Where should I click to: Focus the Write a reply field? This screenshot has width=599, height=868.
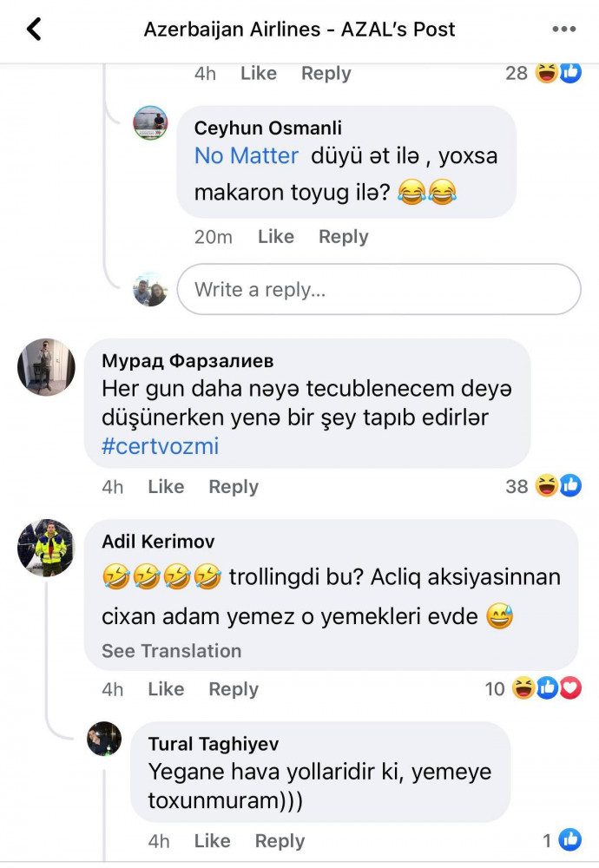379,290
